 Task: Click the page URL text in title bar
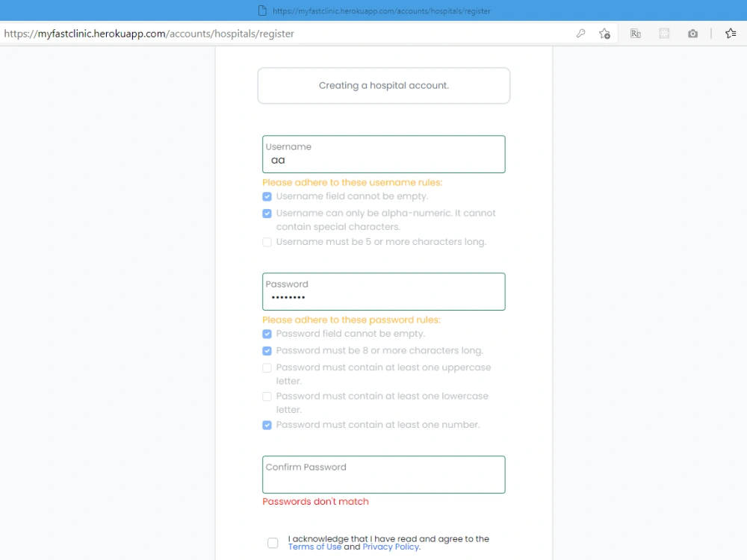click(382, 11)
